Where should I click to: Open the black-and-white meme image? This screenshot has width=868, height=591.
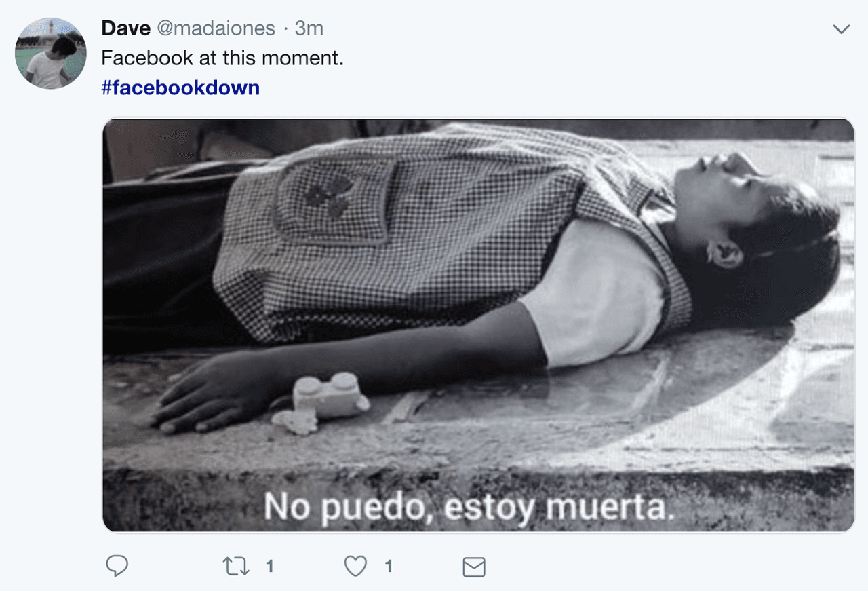point(479,325)
